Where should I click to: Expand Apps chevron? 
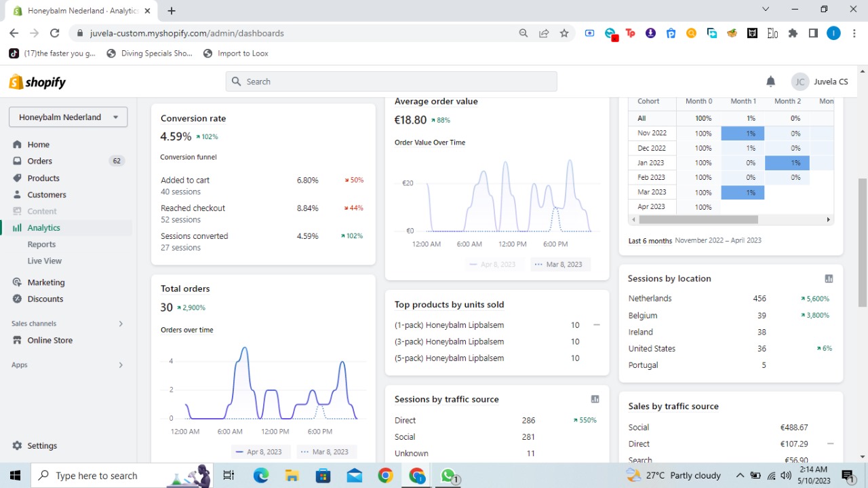pyautogui.click(x=121, y=365)
